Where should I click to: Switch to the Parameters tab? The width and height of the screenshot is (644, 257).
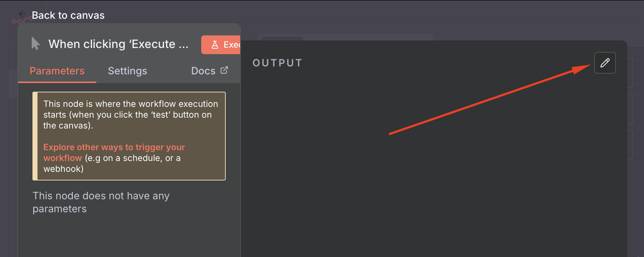point(57,71)
